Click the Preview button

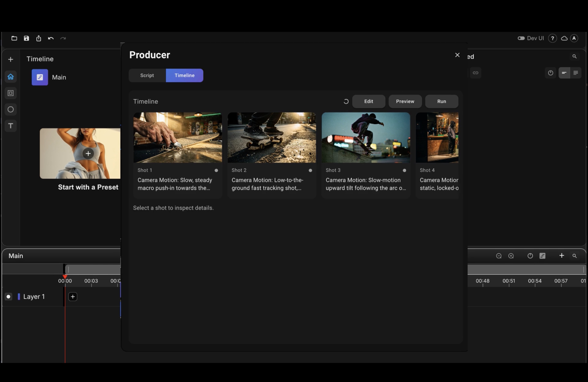(x=405, y=102)
